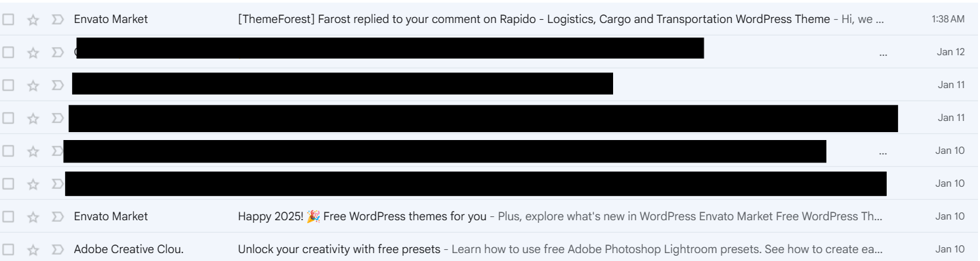Star the Happy 2025 Envato email
980x261 pixels.
33,217
